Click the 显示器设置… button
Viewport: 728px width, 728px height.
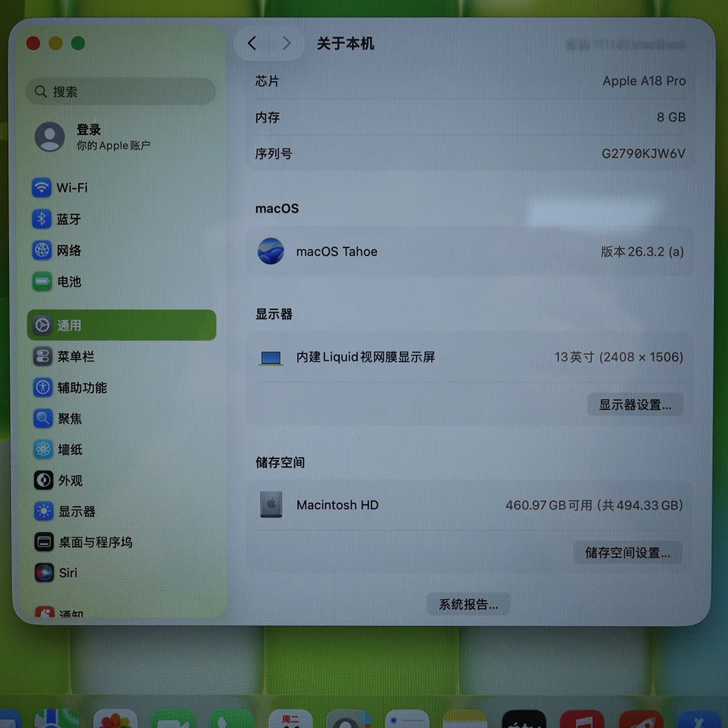click(635, 404)
